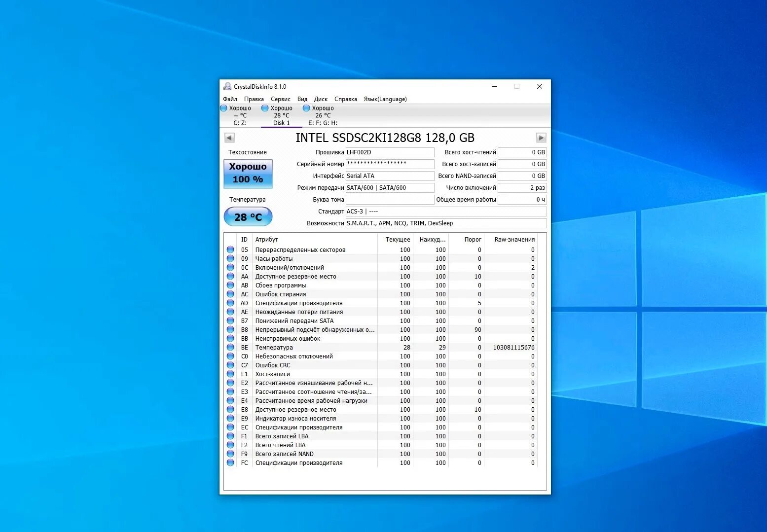Click the masked Серийный номер field
Screen dimensions: 767x532
point(390,164)
